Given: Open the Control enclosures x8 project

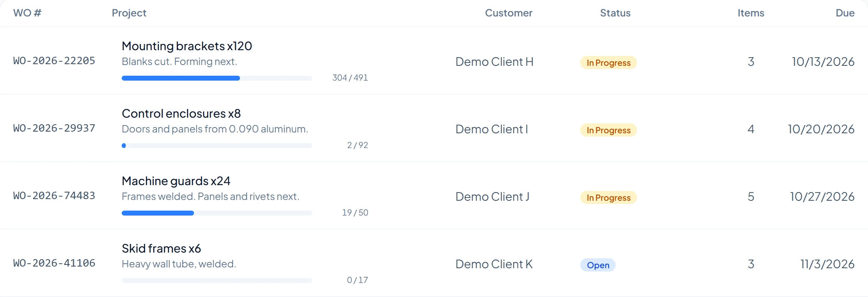Looking at the screenshot, I should tap(181, 114).
